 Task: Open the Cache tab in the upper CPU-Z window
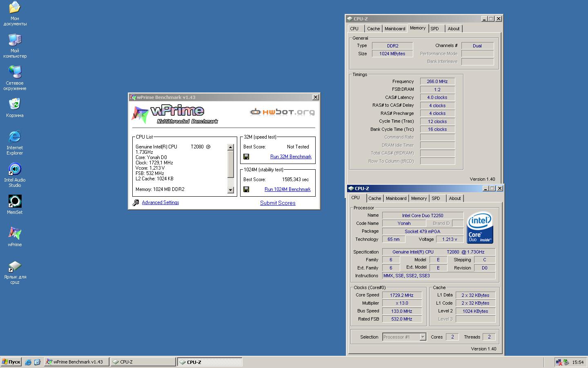[373, 29]
